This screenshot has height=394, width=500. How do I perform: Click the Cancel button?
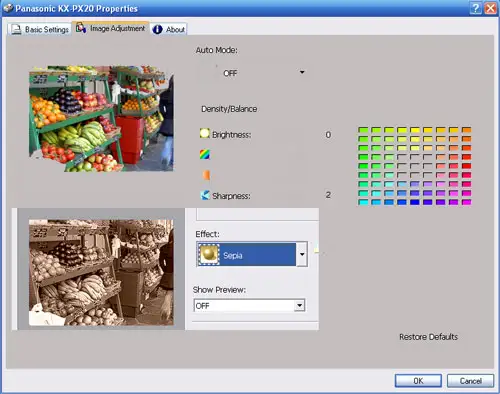coord(470,381)
